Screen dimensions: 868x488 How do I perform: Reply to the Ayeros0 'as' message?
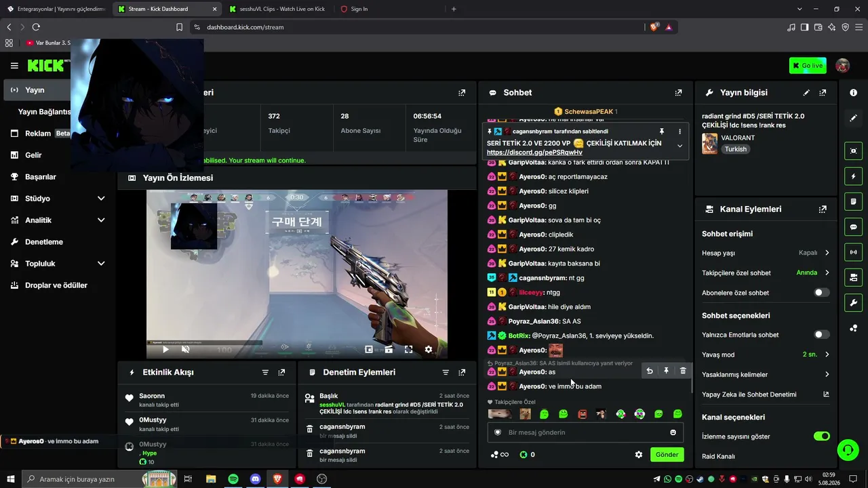(650, 371)
